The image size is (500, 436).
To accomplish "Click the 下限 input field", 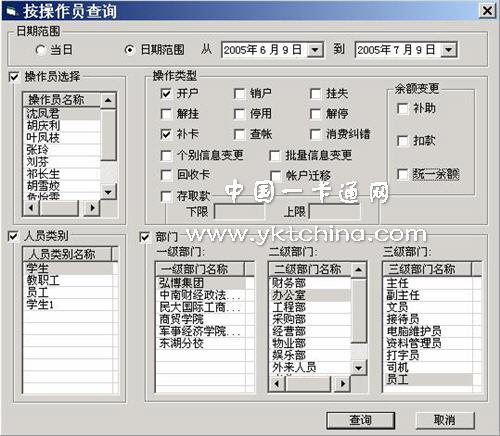I will (x=239, y=212).
